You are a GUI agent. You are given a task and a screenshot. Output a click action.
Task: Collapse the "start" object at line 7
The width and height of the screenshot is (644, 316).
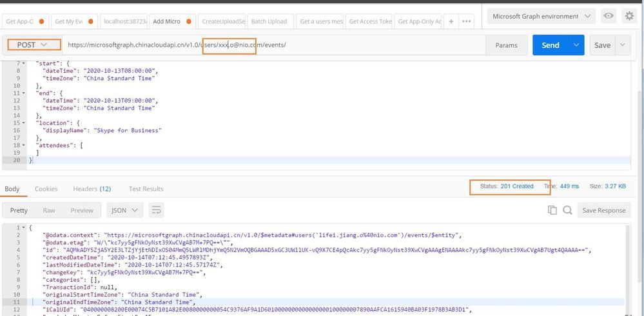coord(24,63)
